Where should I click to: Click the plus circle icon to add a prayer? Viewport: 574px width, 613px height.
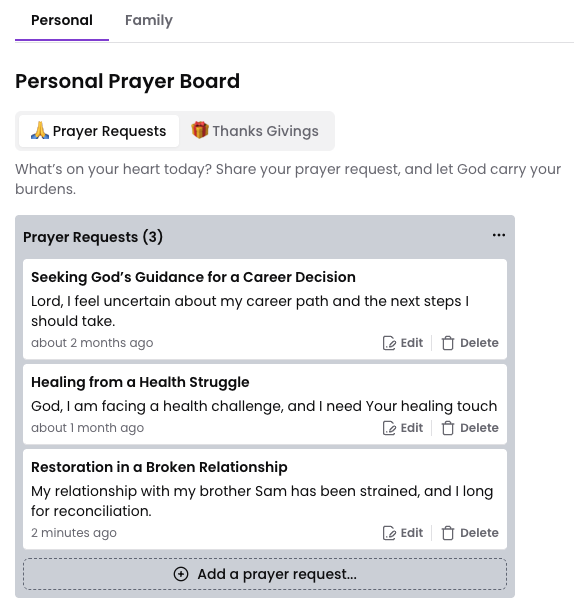[181, 574]
